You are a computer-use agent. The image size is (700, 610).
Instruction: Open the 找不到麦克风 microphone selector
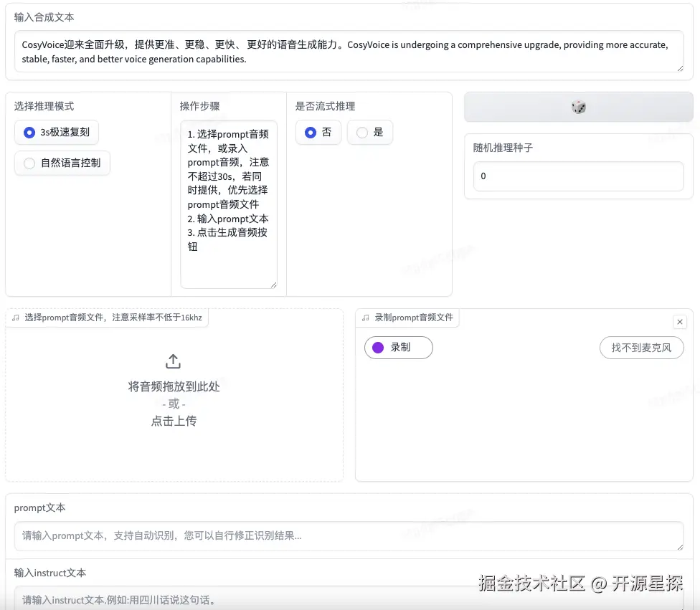[x=641, y=348]
